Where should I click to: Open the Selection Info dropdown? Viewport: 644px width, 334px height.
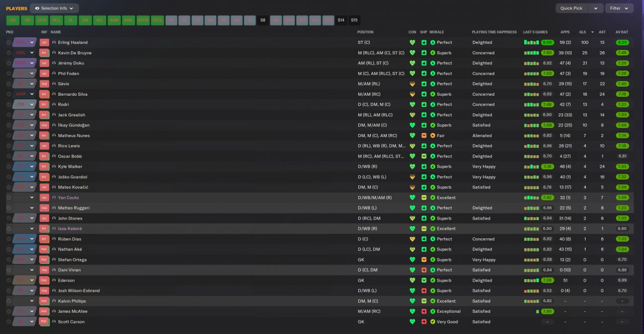(54, 8)
